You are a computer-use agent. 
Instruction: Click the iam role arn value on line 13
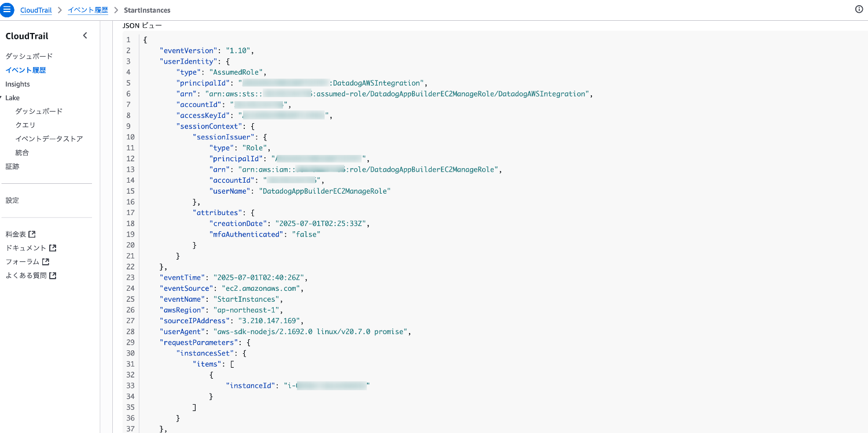(x=367, y=169)
